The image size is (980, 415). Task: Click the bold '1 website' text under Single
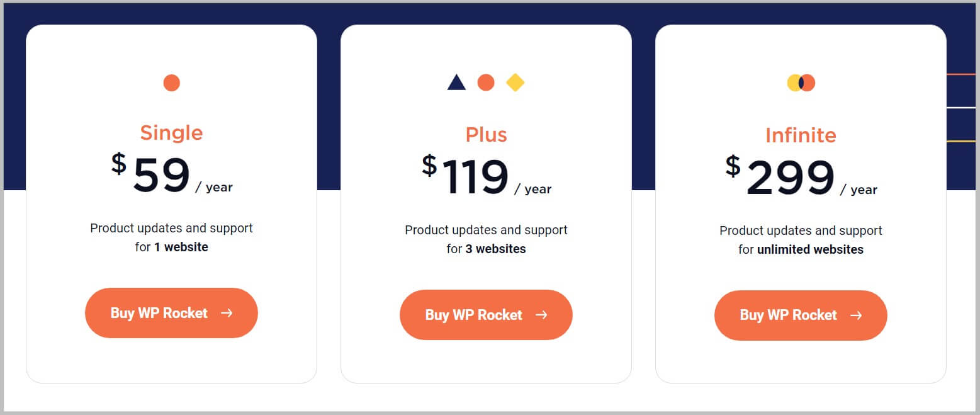[x=183, y=247]
